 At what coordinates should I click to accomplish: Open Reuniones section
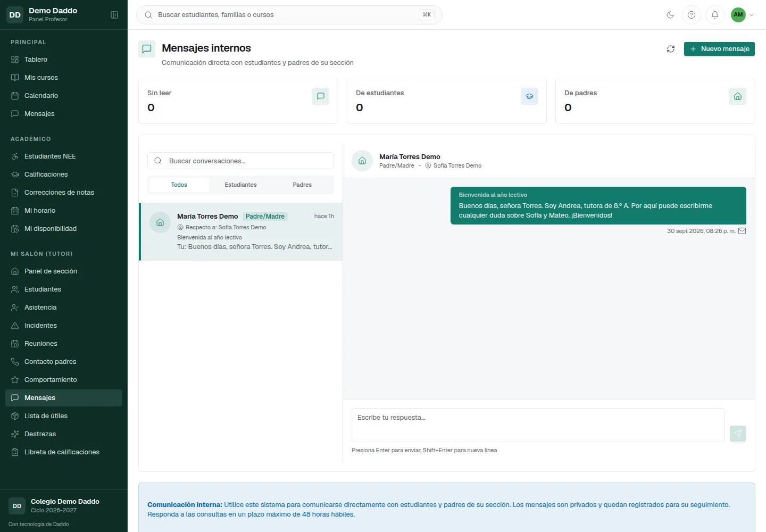64,344
